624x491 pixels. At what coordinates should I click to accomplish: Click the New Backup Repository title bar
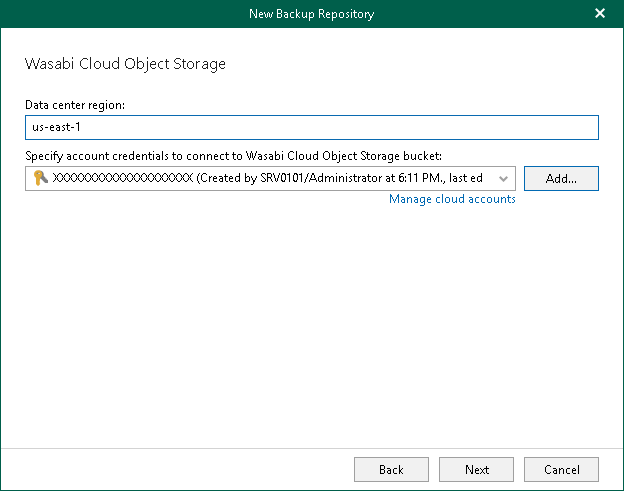312,14
